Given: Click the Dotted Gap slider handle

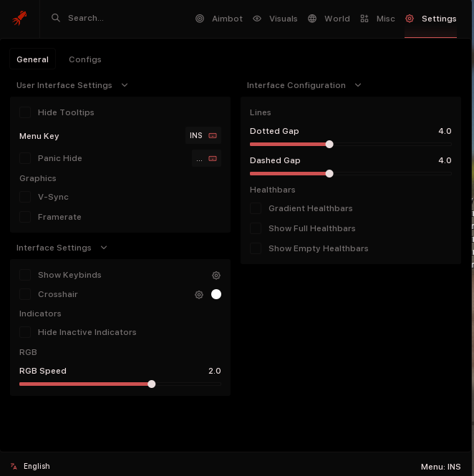Looking at the screenshot, I should point(329,144).
